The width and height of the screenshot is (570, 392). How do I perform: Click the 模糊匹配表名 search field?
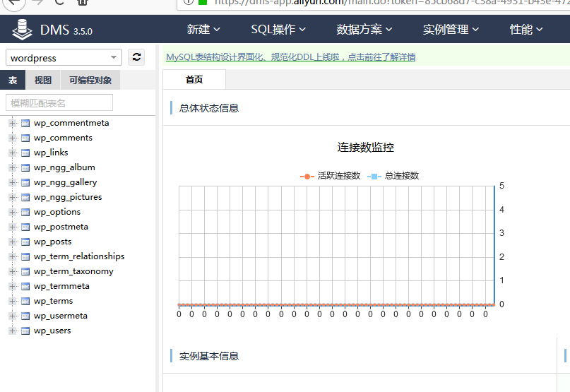(x=59, y=103)
